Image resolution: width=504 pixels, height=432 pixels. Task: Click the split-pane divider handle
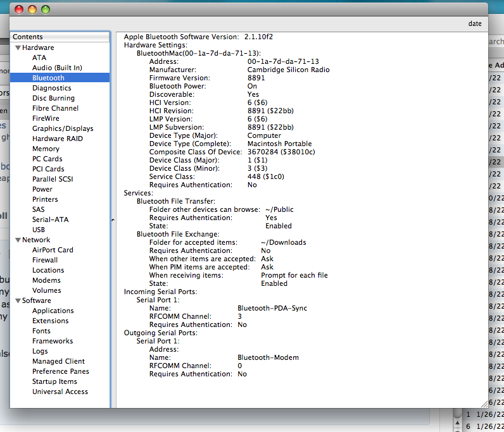pos(113,220)
